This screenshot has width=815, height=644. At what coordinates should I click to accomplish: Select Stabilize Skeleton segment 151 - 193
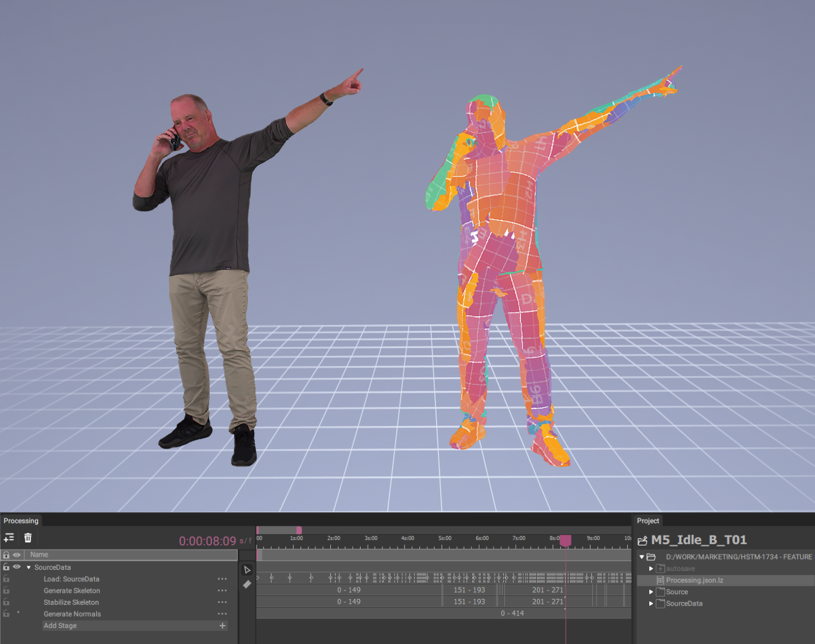tap(469, 602)
